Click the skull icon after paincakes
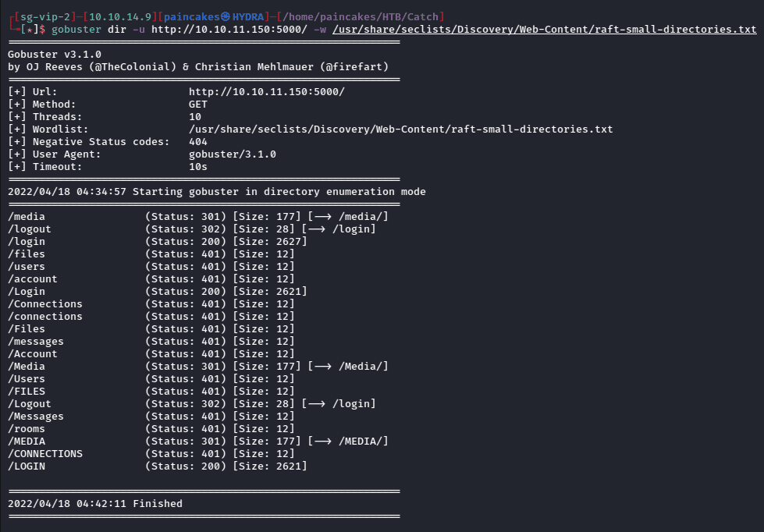This screenshot has height=532, width=764. pos(226,17)
